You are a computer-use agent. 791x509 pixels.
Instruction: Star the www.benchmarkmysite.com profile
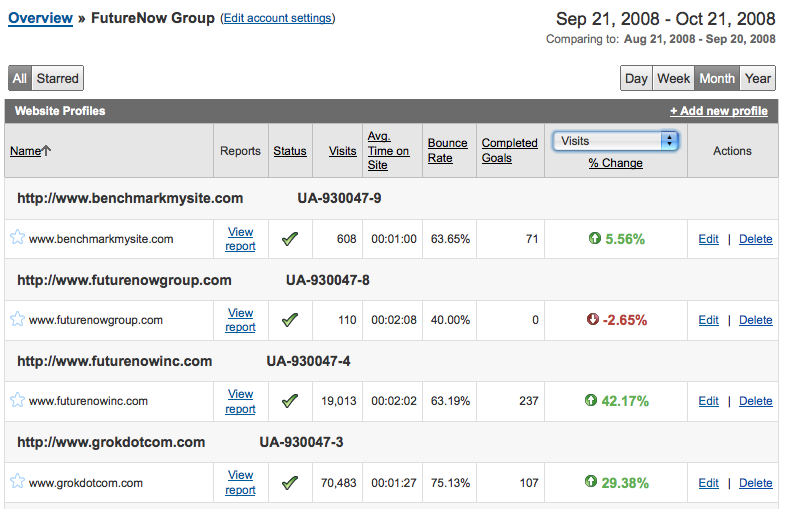17,238
